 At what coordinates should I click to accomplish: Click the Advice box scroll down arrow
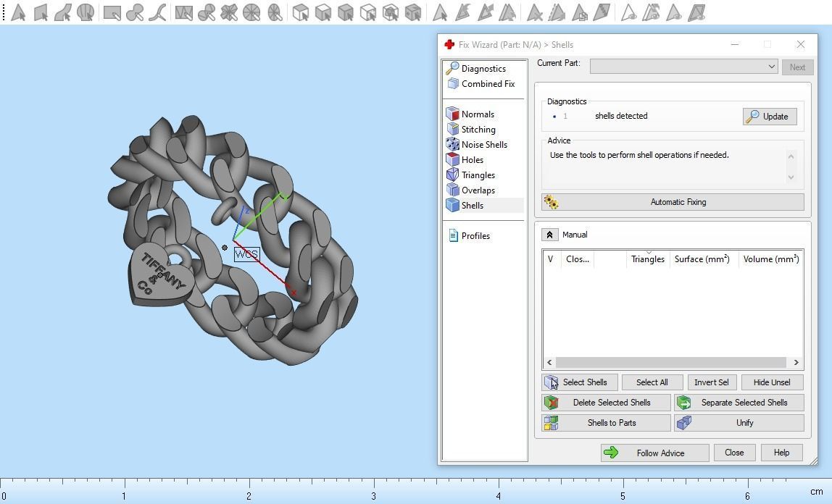(x=791, y=177)
